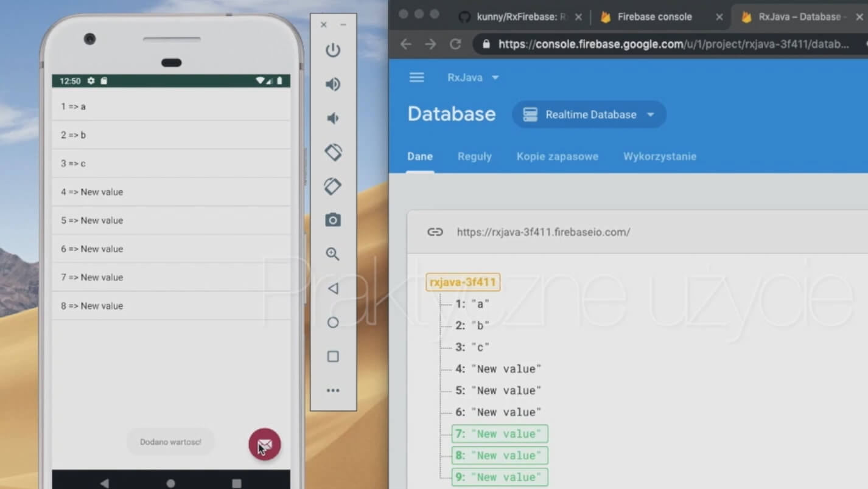Click the emulator volume up icon

coord(333,84)
